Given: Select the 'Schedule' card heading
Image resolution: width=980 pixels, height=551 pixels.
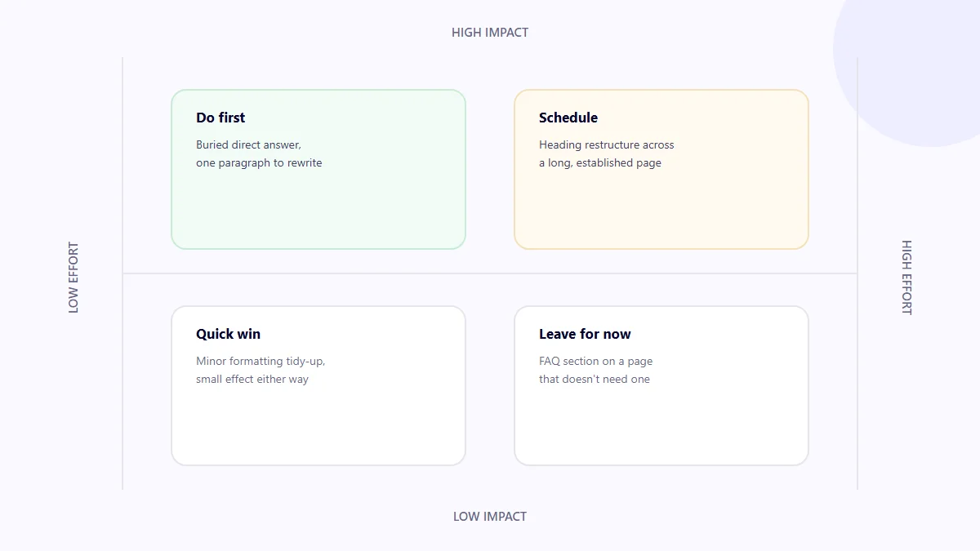Looking at the screenshot, I should [x=568, y=118].
